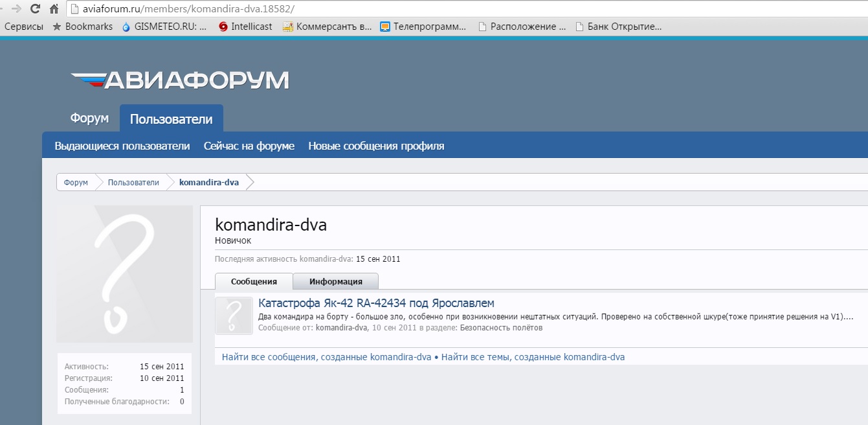868x425 pixels.
Task: Open the Intellicast bookmark
Action: [245, 27]
